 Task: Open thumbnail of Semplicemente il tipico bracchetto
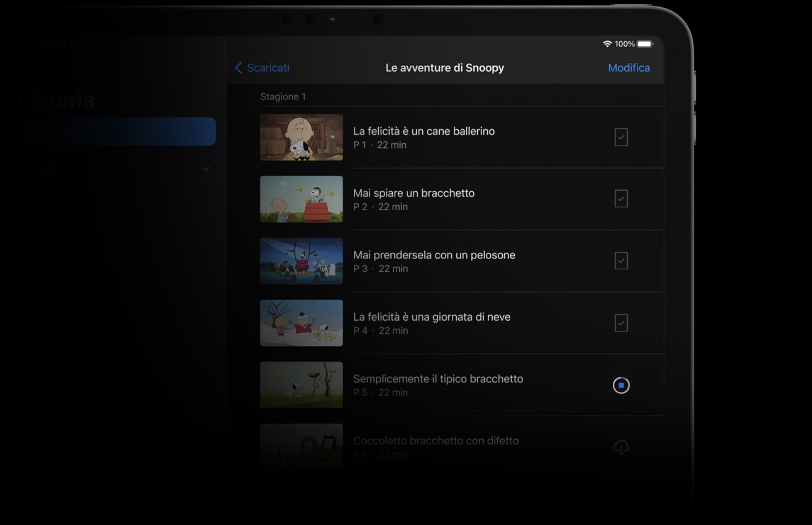(x=301, y=385)
